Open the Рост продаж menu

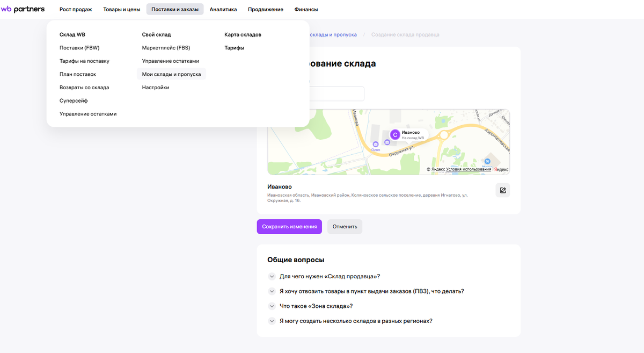[76, 9]
